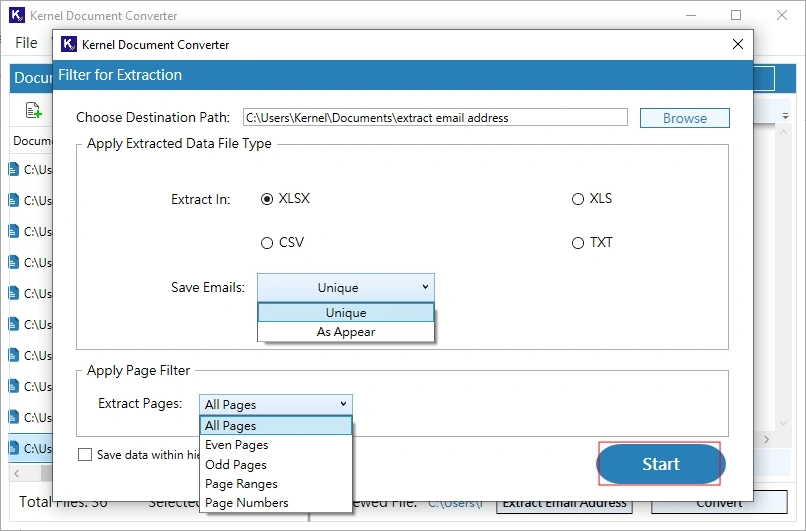This screenshot has width=806, height=531.
Task: Close the Filter for Extraction dialog
Action: coord(738,44)
